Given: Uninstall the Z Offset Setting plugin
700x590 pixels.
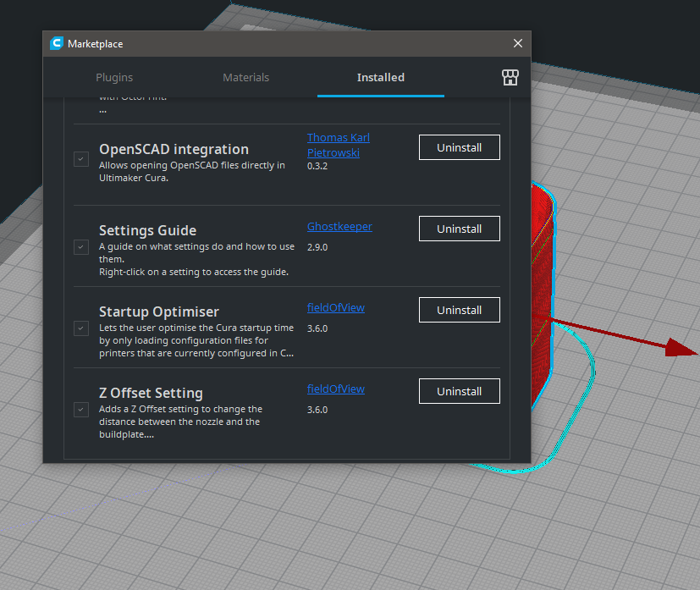Looking at the screenshot, I should 460,391.
